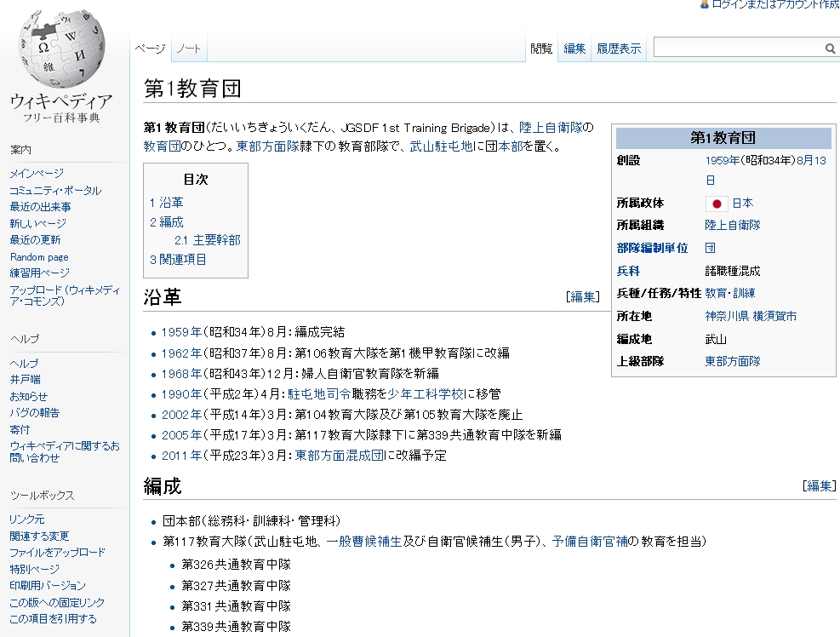This screenshot has height=637, width=840.
Task: Open 2011年 link in history list
Action: point(181,456)
